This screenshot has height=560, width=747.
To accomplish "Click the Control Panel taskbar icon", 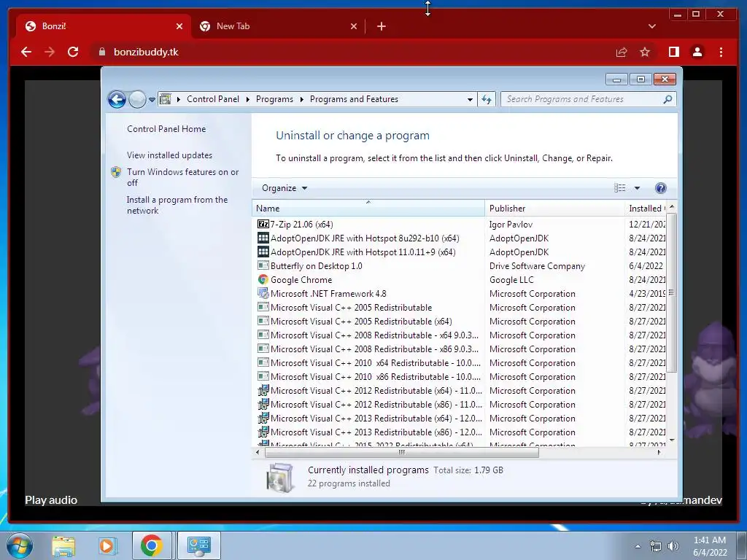I will pos(198,545).
